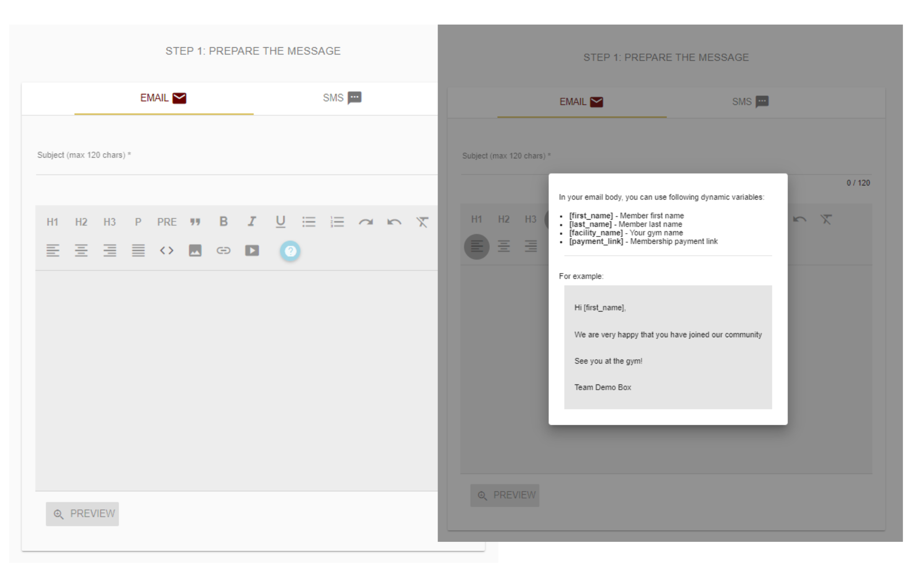Image resolution: width=924 pixels, height=578 pixels.
Task: Open the dynamic variables help icon
Action: [290, 251]
